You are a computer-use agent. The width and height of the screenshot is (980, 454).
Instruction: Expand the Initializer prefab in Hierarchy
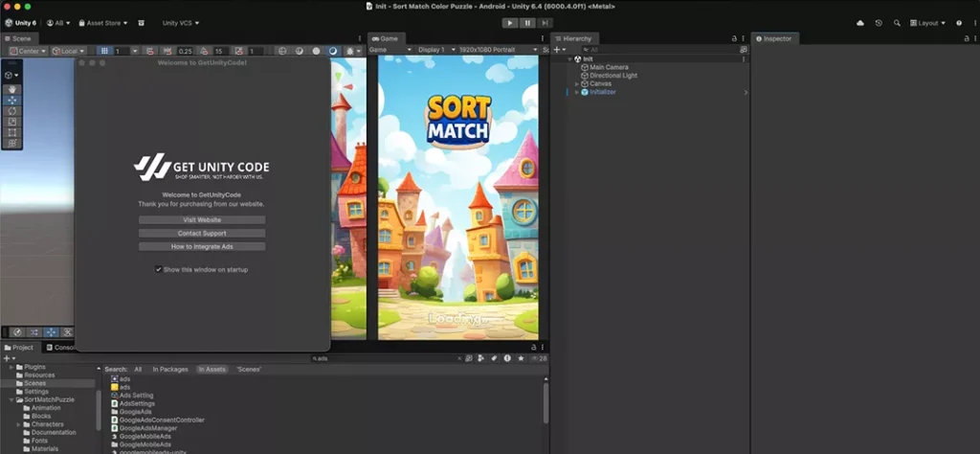pos(577,92)
